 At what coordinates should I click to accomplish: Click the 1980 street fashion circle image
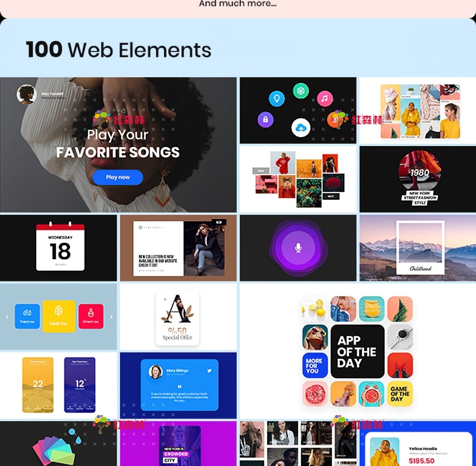[x=420, y=170]
